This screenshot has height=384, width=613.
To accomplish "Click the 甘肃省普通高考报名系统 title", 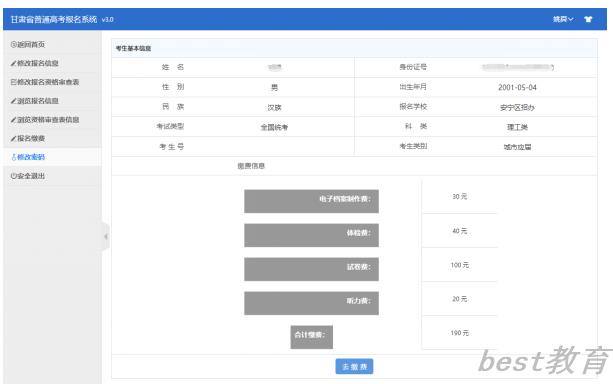I will coord(54,19).
